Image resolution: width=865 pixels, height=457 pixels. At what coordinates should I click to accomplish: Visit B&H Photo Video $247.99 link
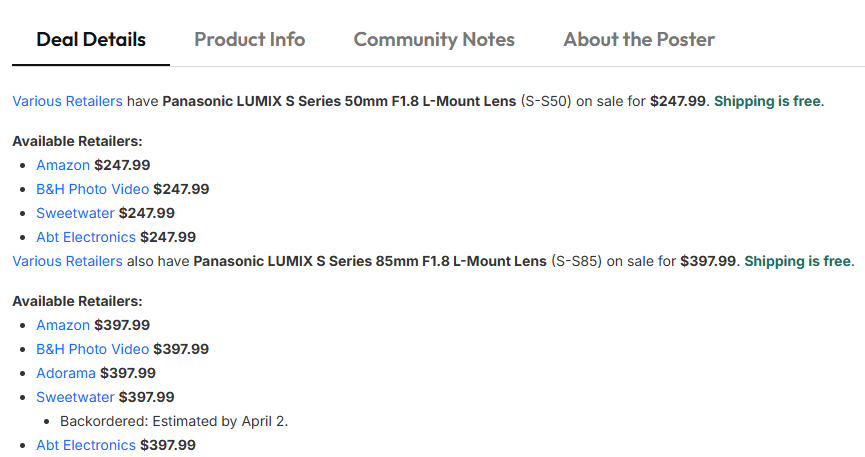tap(92, 189)
